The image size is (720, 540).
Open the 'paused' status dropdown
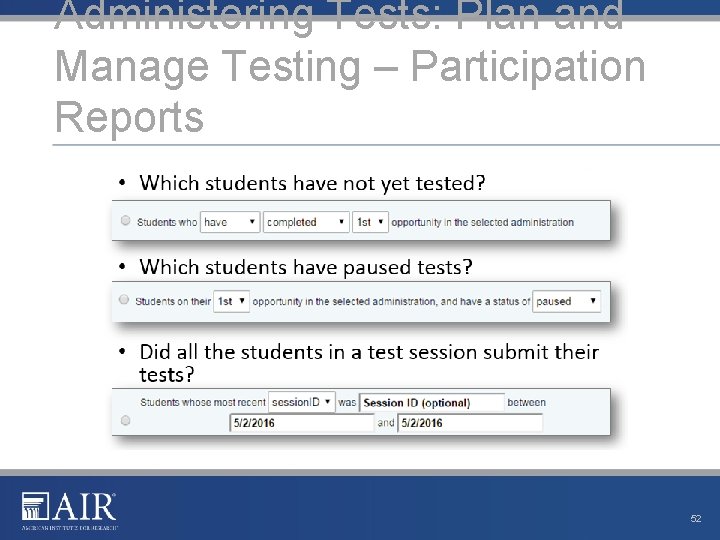click(x=567, y=301)
